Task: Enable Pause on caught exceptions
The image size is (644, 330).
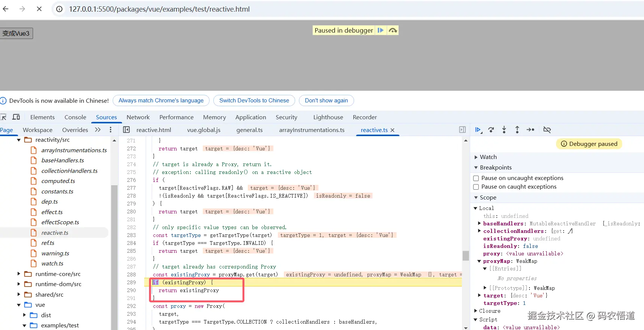Action: point(476,187)
